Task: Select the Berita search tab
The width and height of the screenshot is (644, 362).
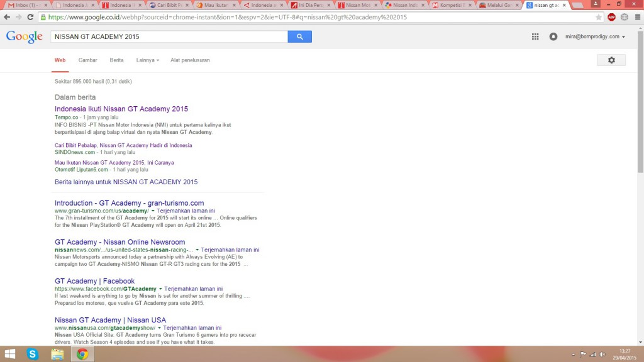Action: click(x=116, y=60)
